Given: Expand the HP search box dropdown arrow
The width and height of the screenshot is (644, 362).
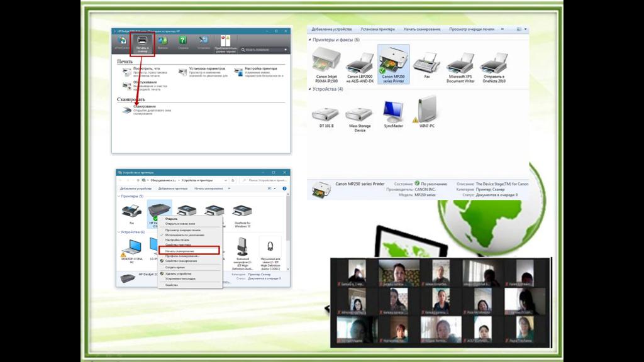Looking at the screenshot, I should click(x=285, y=49).
